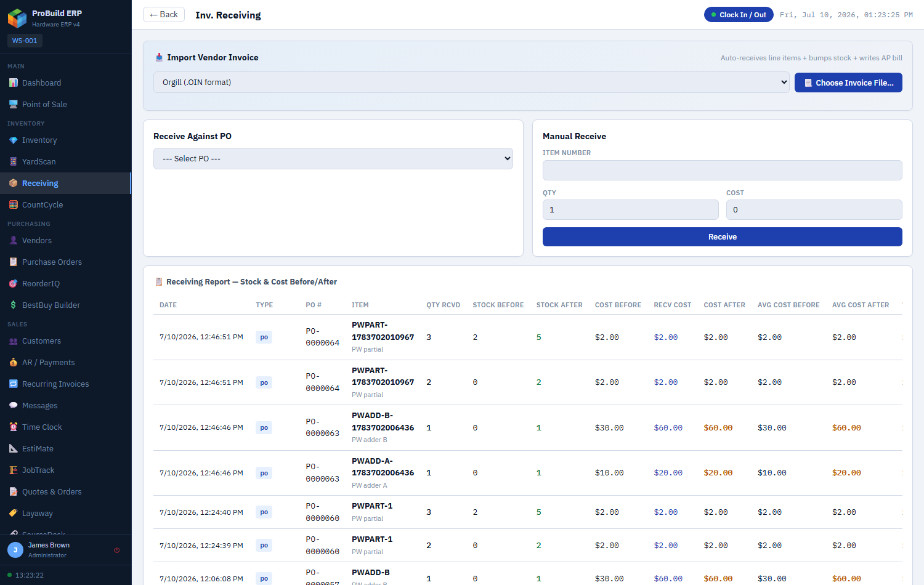Click the Point of Sale register icon

pyautogui.click(x=13, y=104)
